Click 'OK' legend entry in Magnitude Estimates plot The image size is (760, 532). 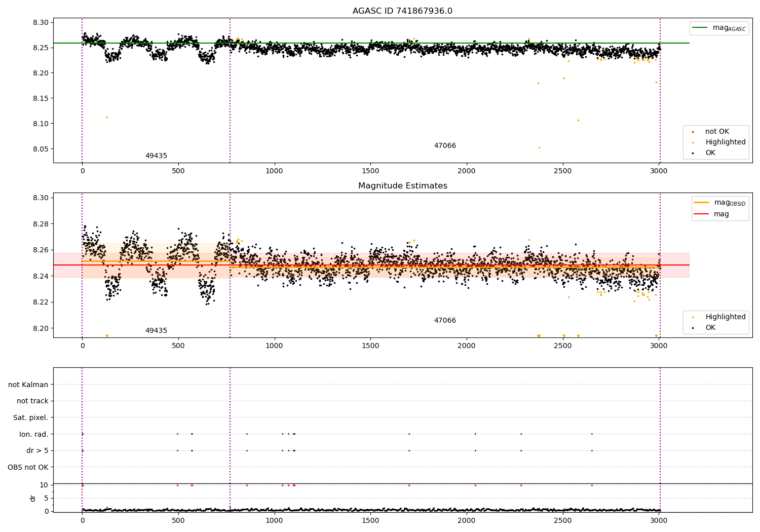[x=710, y=328]
